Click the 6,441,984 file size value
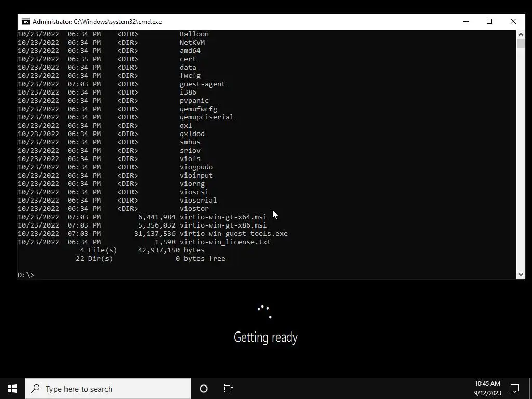 [x=157, y=217]
